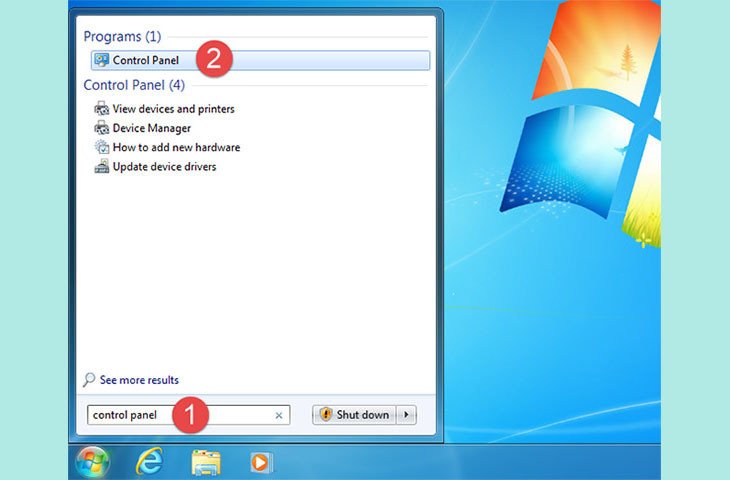Screen dimensions: 730x480
Task: Click the Programs (1) group header
Action: 122,37
